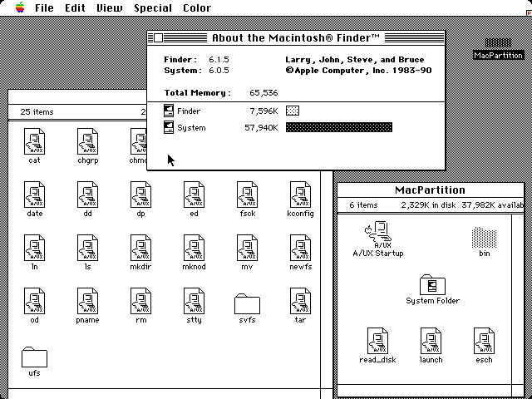This screenshot has width=532, height=399.
Task: Select the mkdir file icon
Action: (x=140, y=248)
